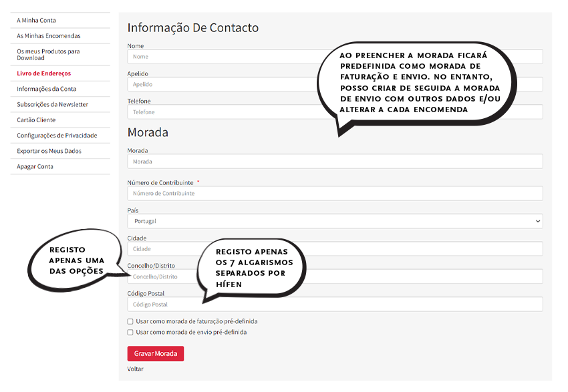Enable default billing address checkbox
Screen dimensions: 568x392
click(x=130, y=321)
